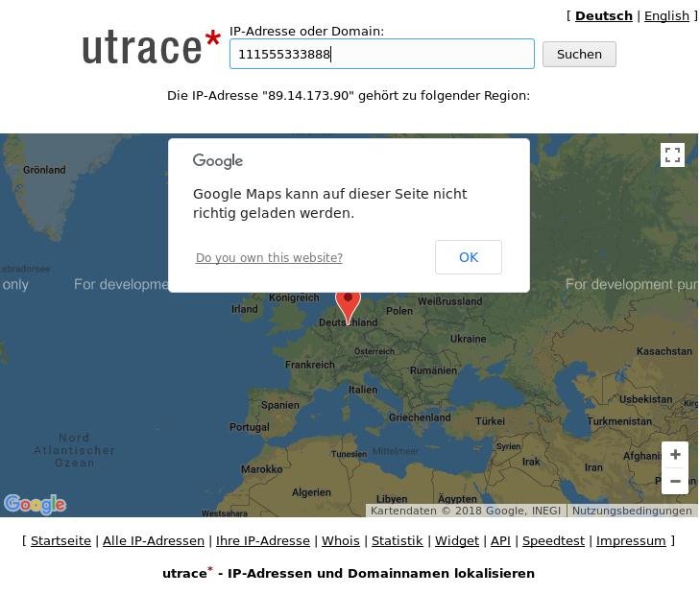Click the 'Polen' map label
The width and height of the screenshot is (700, 595).
(x=399, y=311)
